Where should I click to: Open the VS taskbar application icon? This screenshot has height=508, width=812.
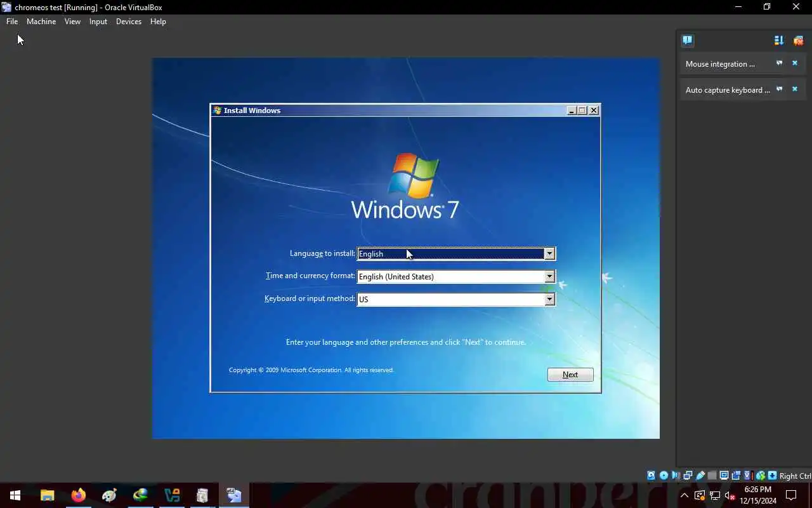coord(171,495)
